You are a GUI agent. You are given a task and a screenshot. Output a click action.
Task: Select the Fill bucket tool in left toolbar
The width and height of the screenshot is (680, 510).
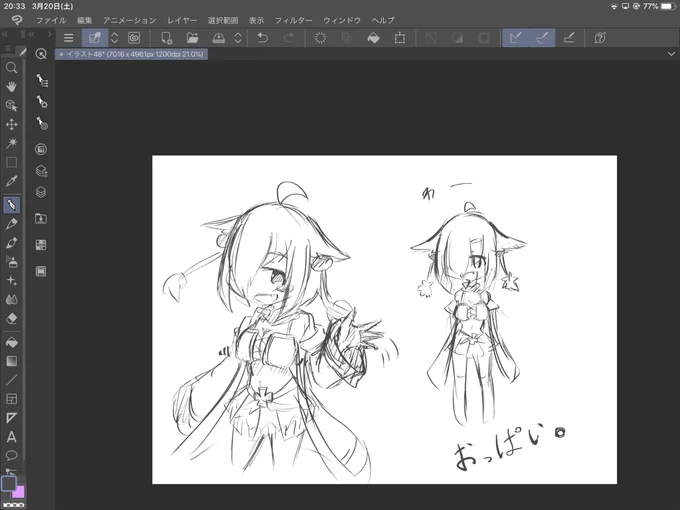pos(12,343)
